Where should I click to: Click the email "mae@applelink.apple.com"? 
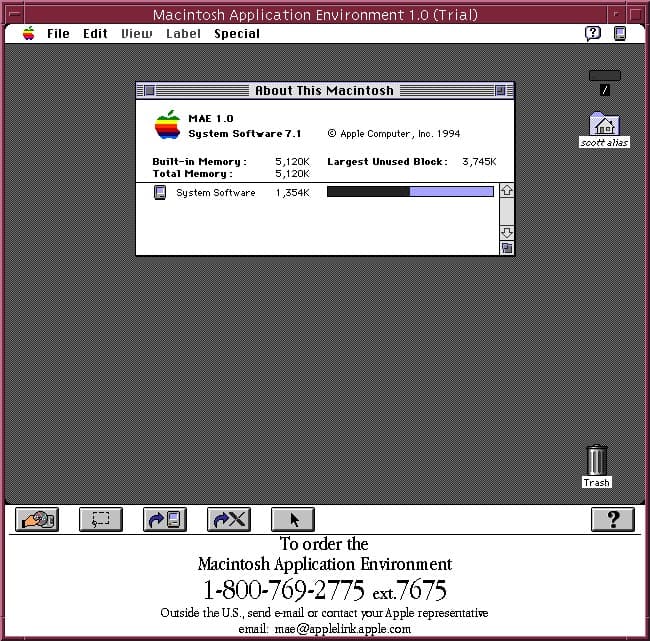343,629
